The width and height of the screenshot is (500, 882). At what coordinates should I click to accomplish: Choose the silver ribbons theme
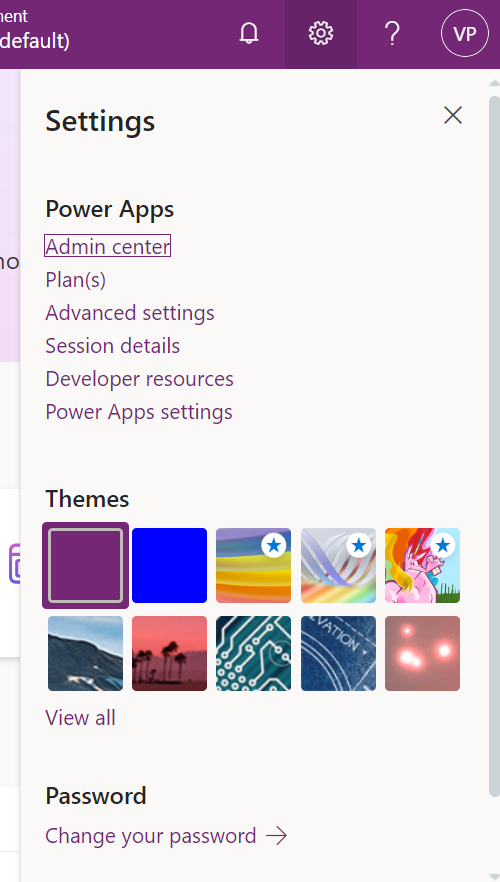pos(338,565)
